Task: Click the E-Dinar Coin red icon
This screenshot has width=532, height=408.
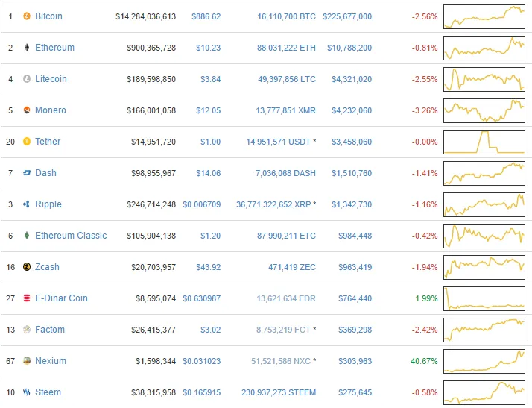Action: coord(27,298)
